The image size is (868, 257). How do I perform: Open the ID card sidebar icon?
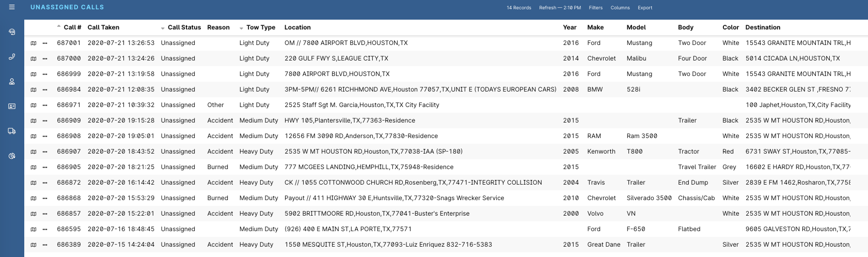12,107
